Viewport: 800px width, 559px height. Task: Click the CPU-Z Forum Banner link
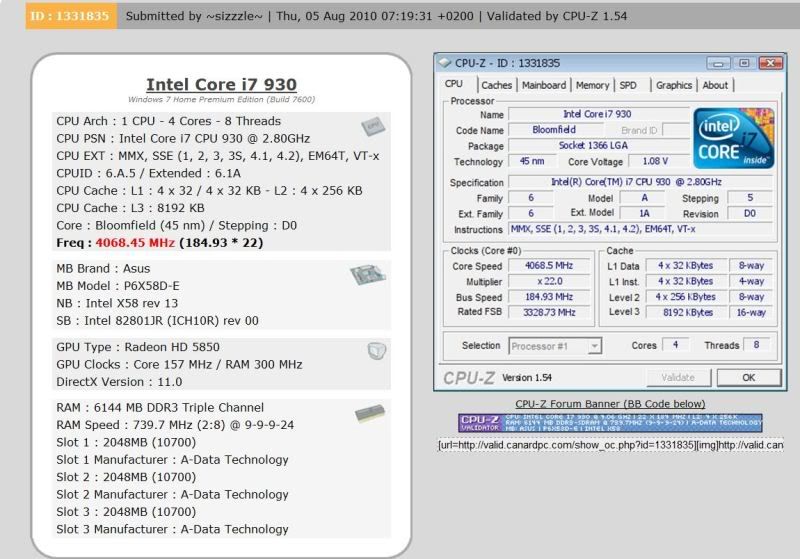[x=610, y=404]
